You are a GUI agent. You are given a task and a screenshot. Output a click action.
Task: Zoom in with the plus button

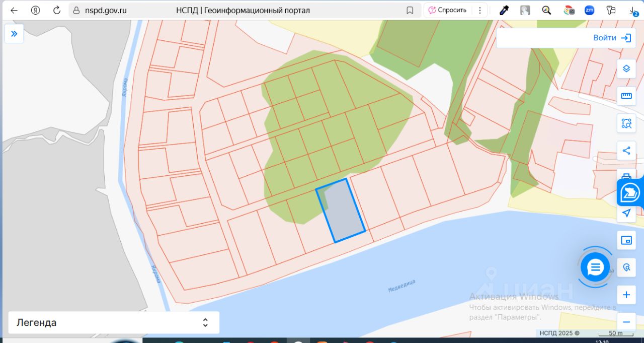click(x=626, y=295)
